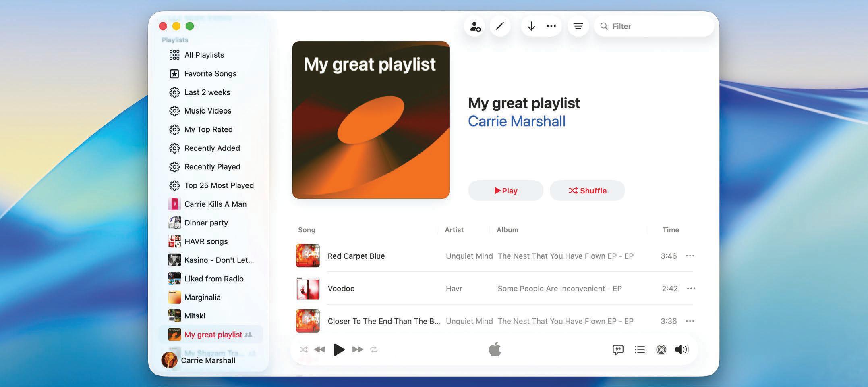Click inside the Filter search field
Viewport: 868px width, 387px height.
pos(654,26)
